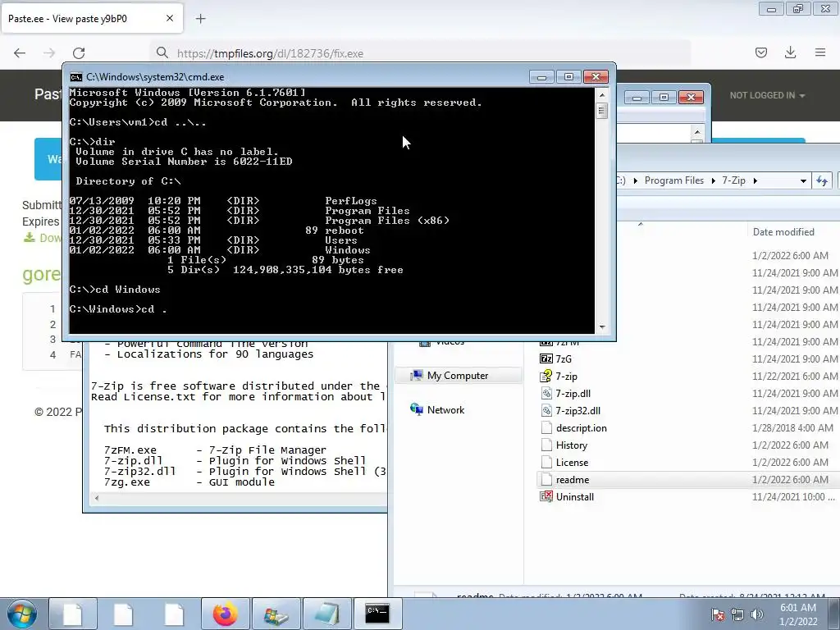Click 7-Zip in the Explorer address breadcrumb
The width and height of the screenshot is (840, 630).
point(733,180)
